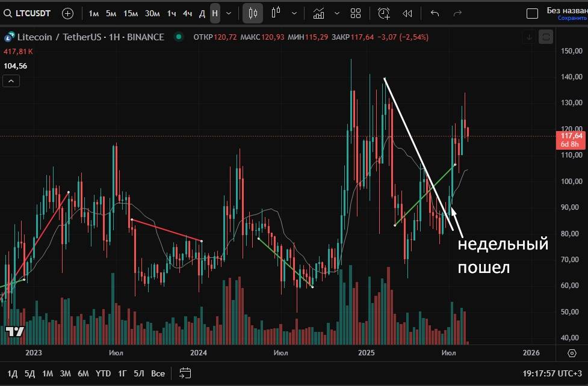588x386 pixels.
Task: Switch to the 4ч timeframe
Action: pyautogui.click(x=188, y=13)
